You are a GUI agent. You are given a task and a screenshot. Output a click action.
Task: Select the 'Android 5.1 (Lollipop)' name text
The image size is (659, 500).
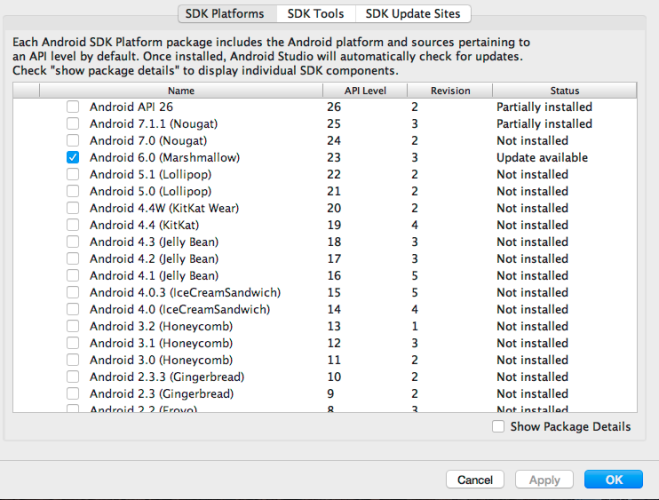pyautogui.click(x=150, y=174)
